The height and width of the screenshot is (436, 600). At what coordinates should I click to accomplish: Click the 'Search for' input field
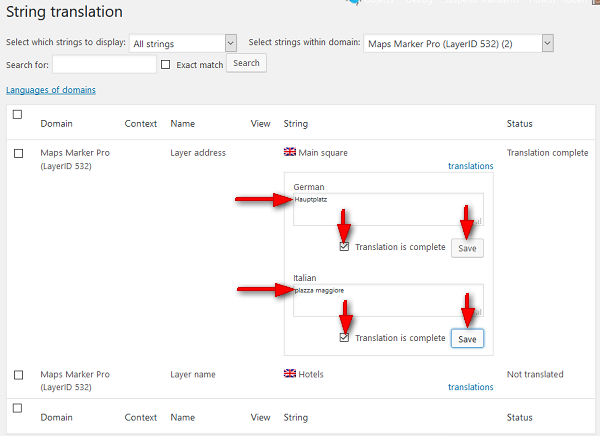pyautogui.click(x=104, y=64)
